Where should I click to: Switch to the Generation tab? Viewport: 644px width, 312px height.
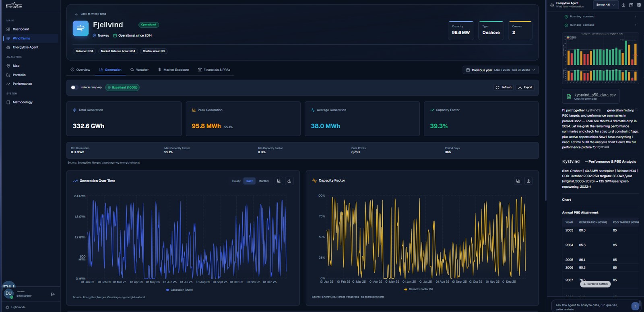(x=110, y=70)
